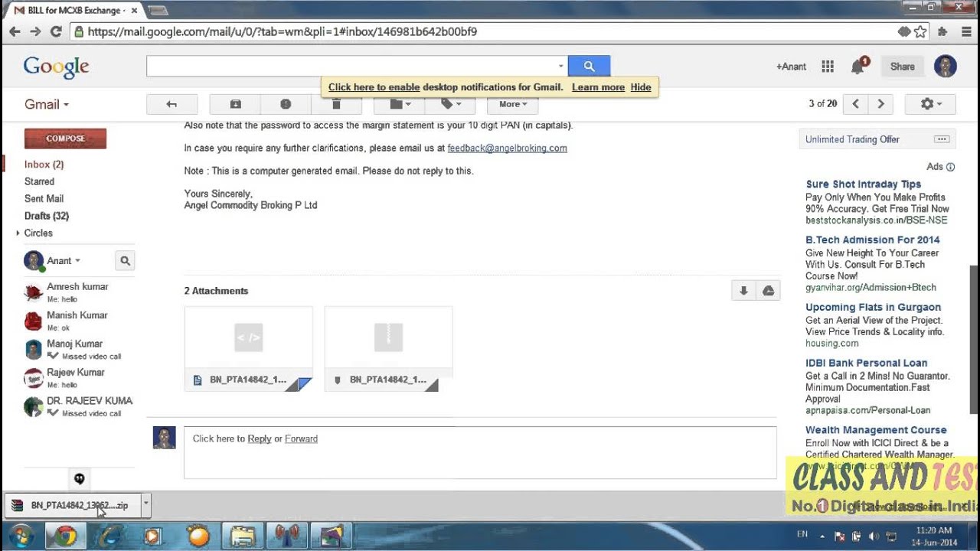Open chat with DR. RAJEEV KUMA

pyautogui.click(x=77, y=406)
